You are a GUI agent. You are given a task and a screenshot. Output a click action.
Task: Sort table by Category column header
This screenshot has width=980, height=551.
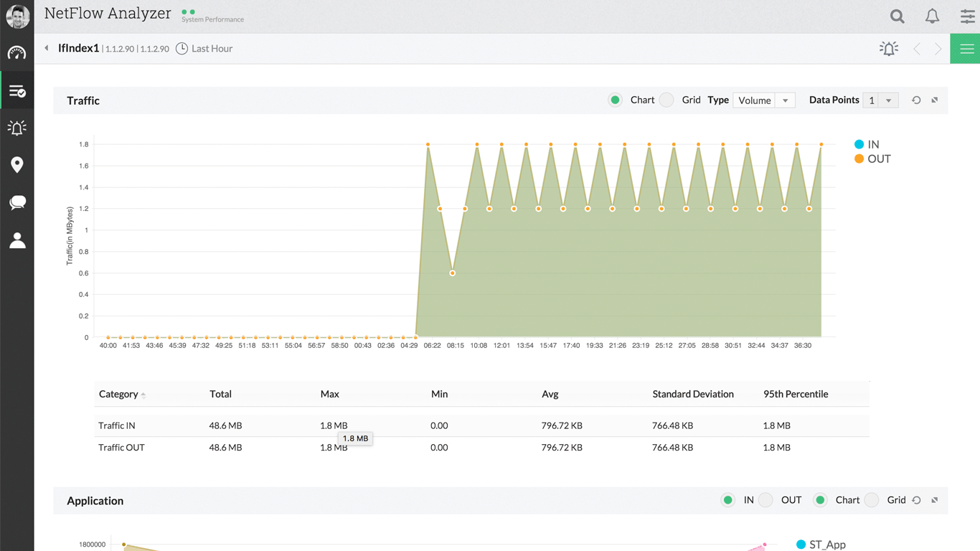(x=119, y=394)
